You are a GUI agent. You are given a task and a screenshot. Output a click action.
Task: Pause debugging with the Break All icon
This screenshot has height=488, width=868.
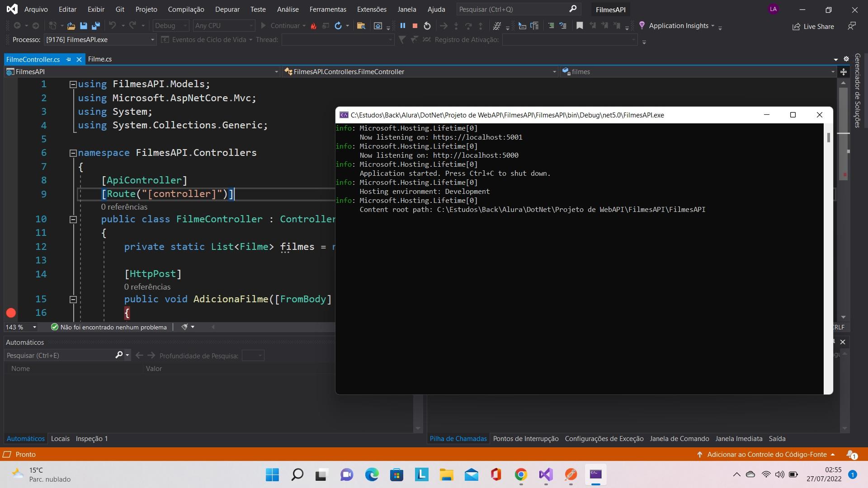pyautogui.click(x=402, y=26)
